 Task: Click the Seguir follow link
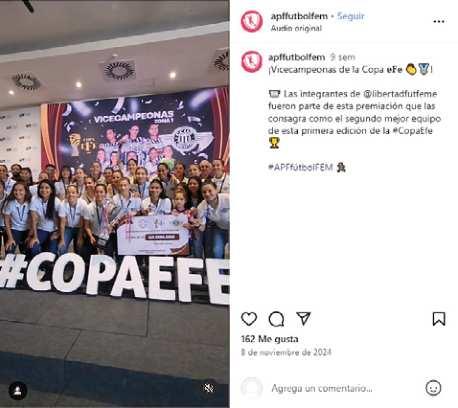coord(351,16)
